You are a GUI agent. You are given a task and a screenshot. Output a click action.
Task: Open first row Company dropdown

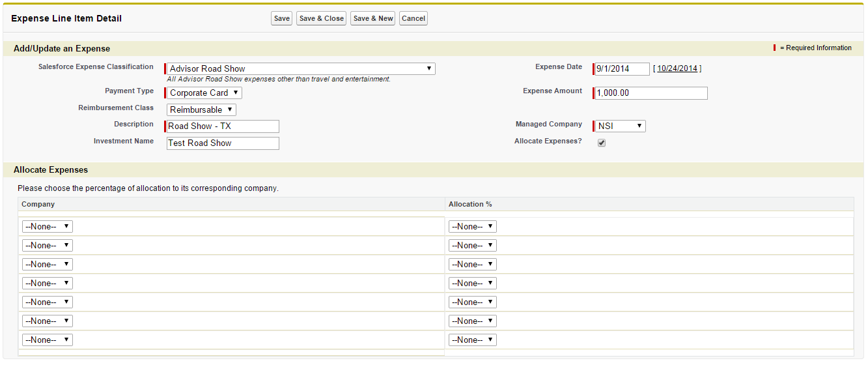(48, 226)
